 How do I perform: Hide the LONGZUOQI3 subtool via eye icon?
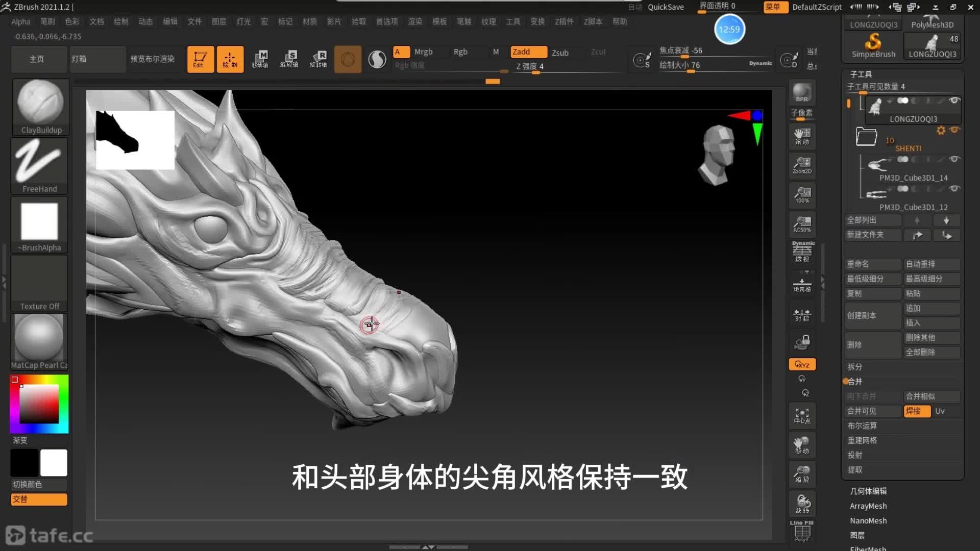(x=954, y=101)
